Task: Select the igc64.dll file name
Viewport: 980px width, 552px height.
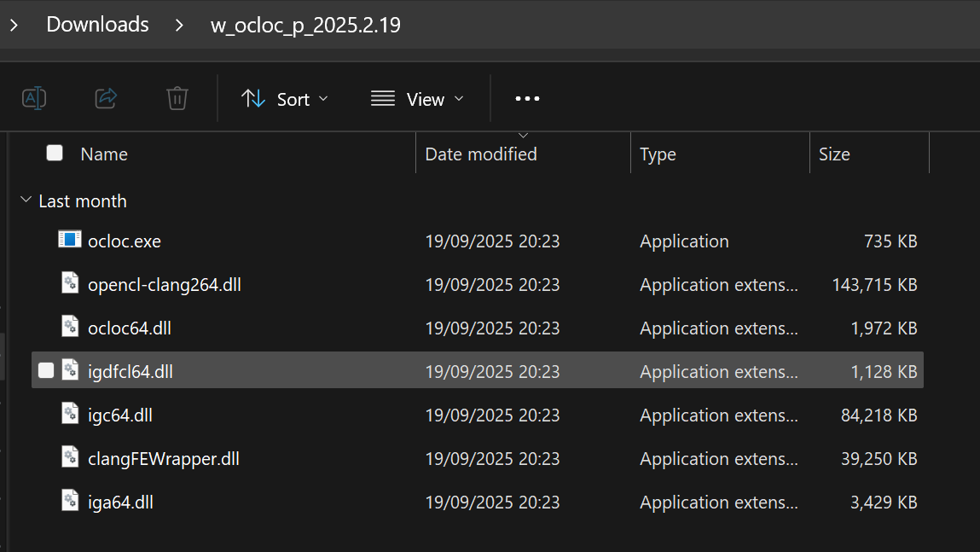Action: click(120, 415)
